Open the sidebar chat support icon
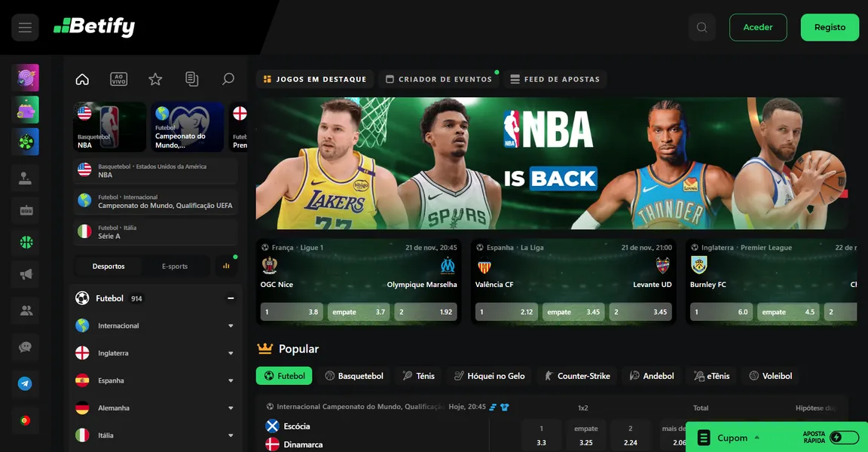 (x=26, y=347)
